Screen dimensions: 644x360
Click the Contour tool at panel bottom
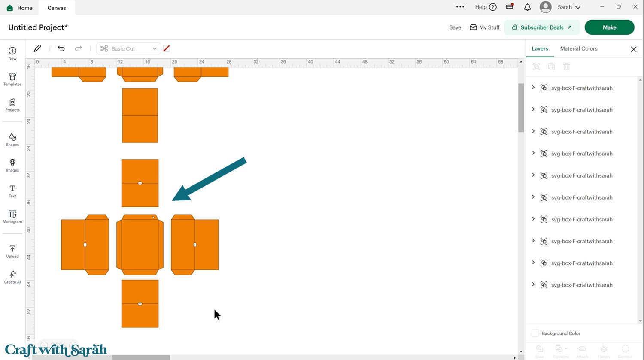625,351
